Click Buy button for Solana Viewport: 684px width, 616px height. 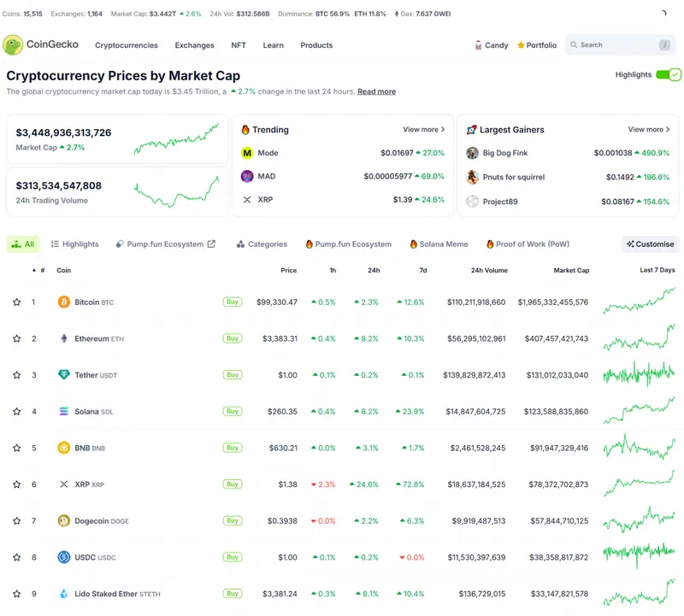(233, 411)
